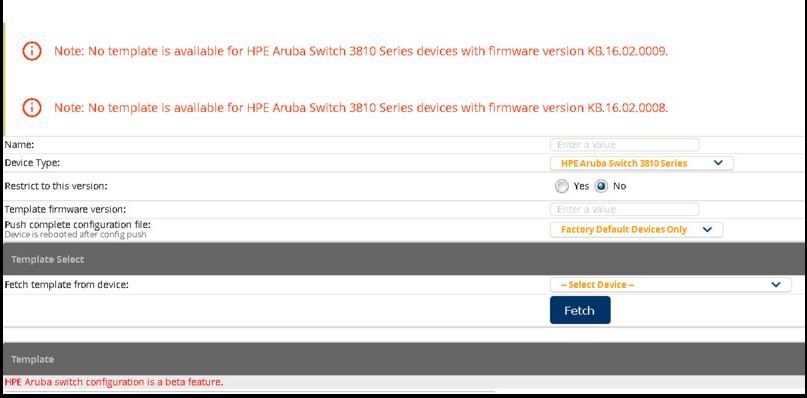Click the chevron arrow on Select Device dropdown
The height and width of the screenshot is (398, 807).
[x=776, y=284]
